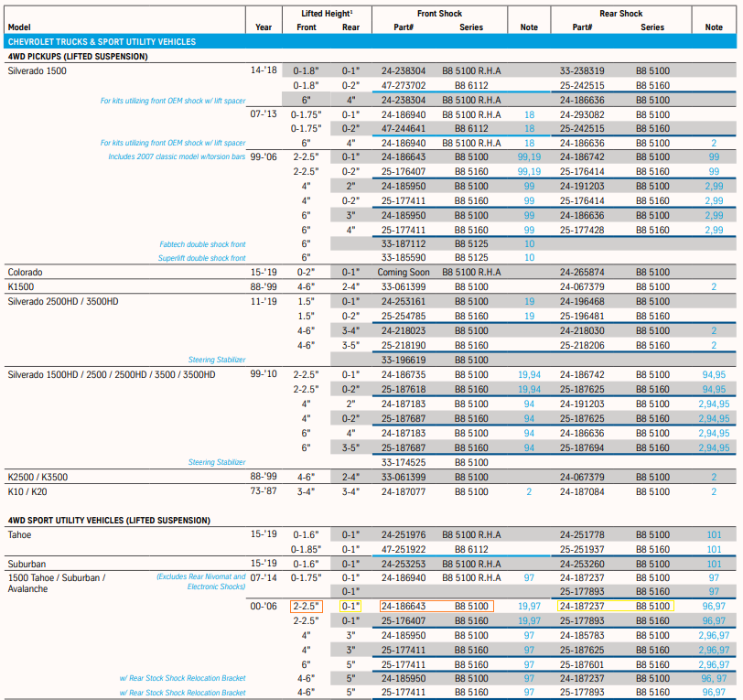Click the 'Coming Soon' front part cell
This screenshot has width=743, height=700.
point(404,273)
